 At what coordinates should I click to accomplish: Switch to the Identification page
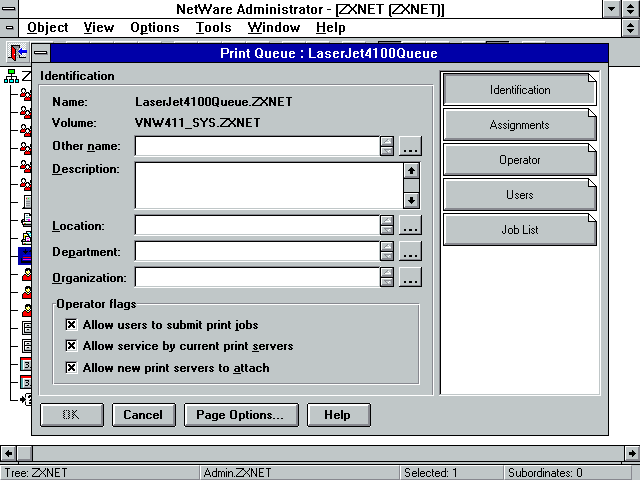click(x=520, y=89)
